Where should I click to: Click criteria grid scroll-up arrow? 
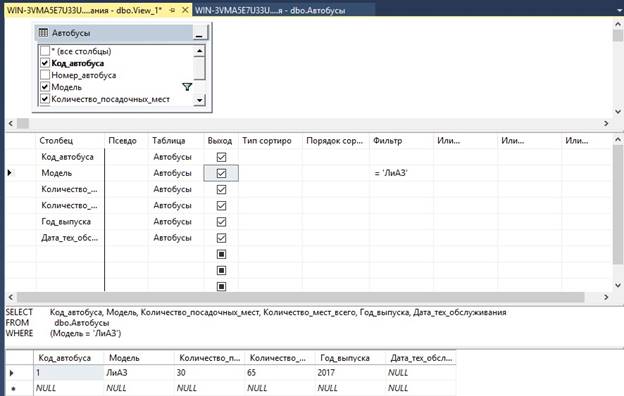click(x=618, y=139)
